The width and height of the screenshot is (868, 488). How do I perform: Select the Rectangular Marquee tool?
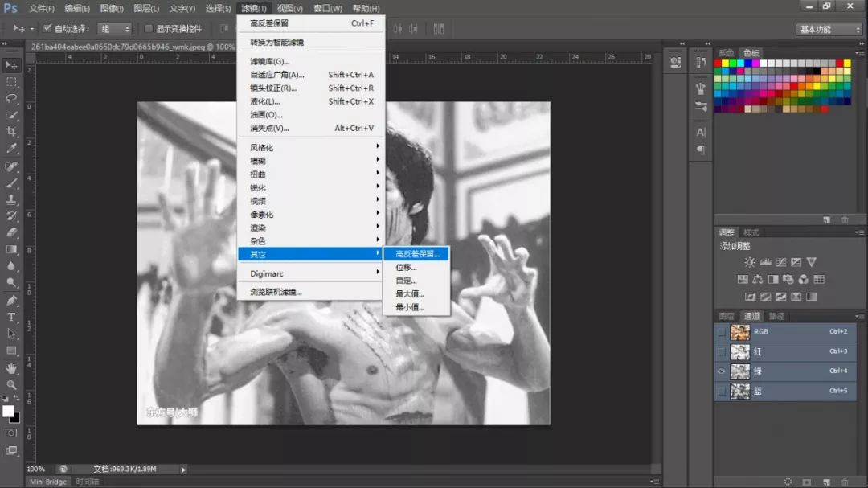[11, 82]
